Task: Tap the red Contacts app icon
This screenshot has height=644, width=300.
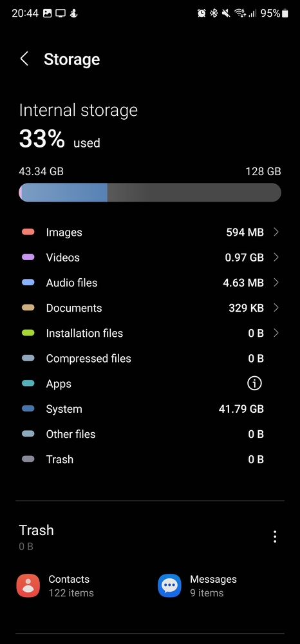Action: 28,585
